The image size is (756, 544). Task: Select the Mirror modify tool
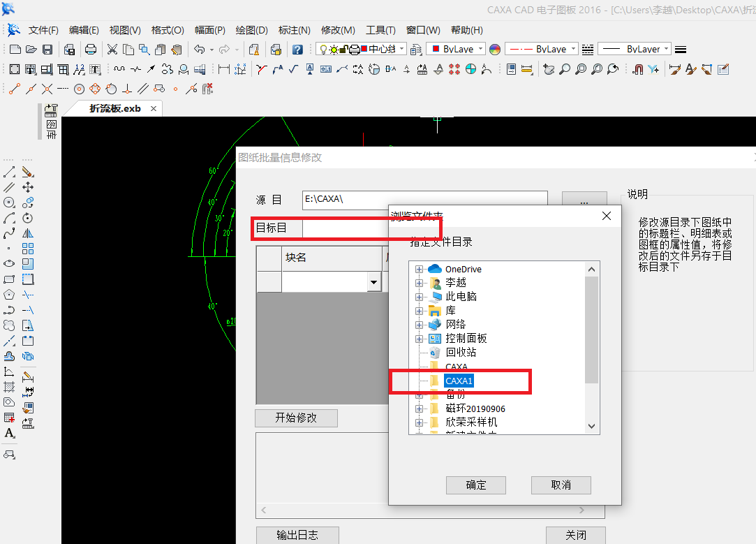(x=28, y=234)
